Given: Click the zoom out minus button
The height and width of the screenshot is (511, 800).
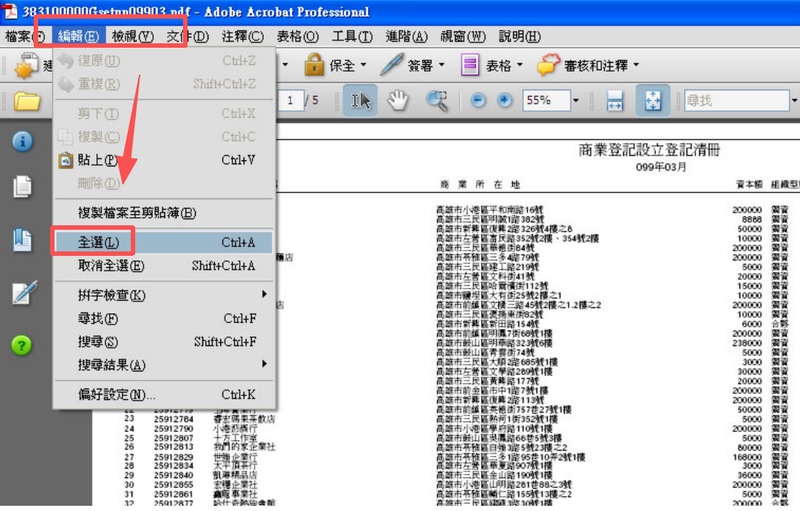Looking at the screenshot, I should [x=478, y=100].
